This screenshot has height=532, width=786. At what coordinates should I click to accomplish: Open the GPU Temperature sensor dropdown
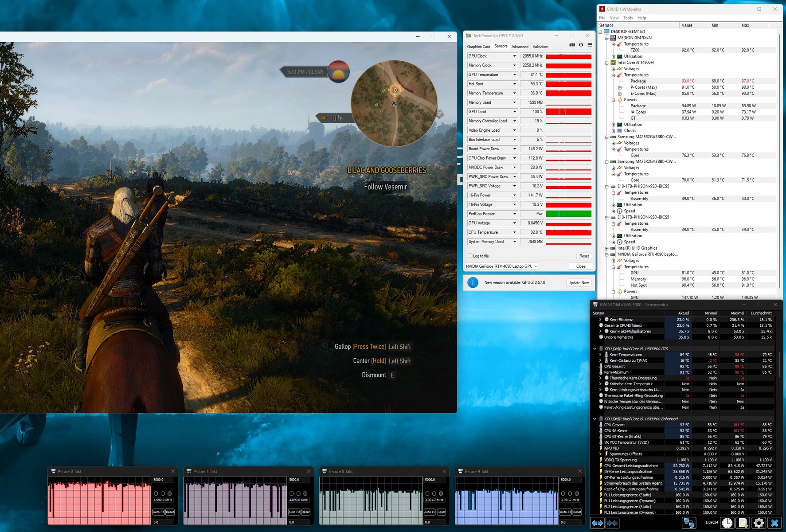[514, 74]
